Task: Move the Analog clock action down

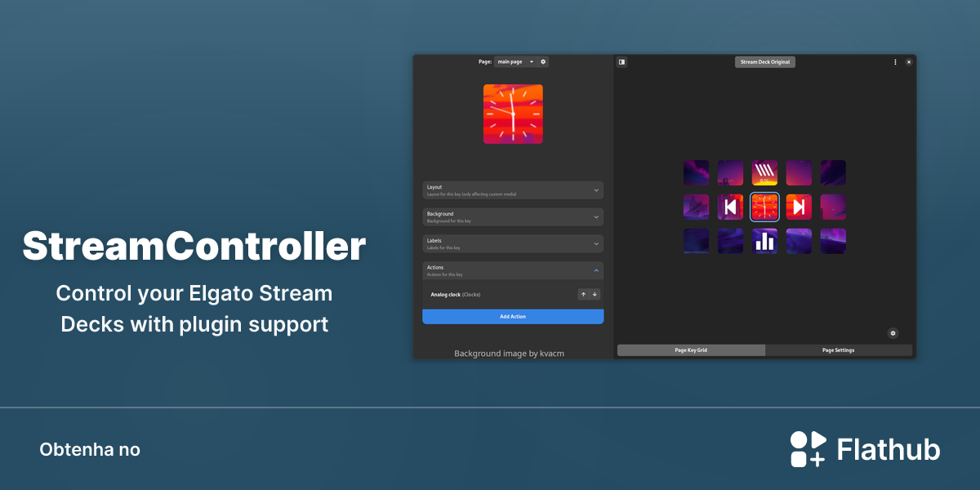Action: coord(595,294)
